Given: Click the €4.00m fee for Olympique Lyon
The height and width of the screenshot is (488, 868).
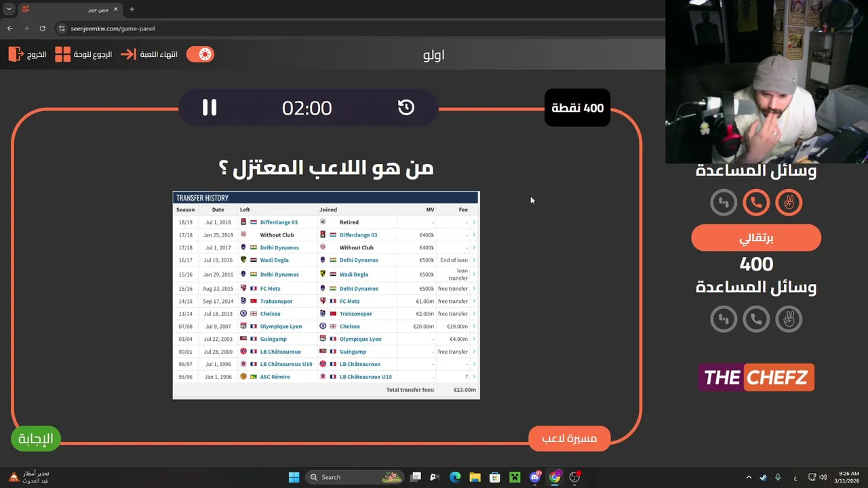Looking at the screenshot, I should click(458, 339).
